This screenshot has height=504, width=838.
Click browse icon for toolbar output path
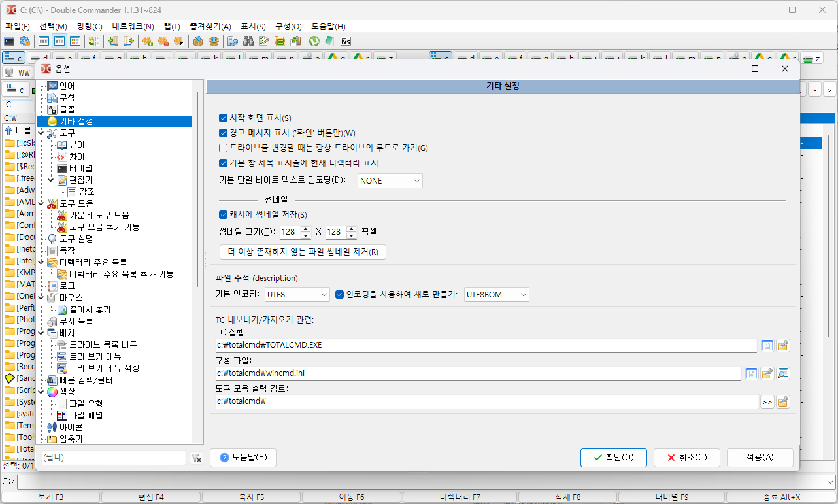[782, 401]
